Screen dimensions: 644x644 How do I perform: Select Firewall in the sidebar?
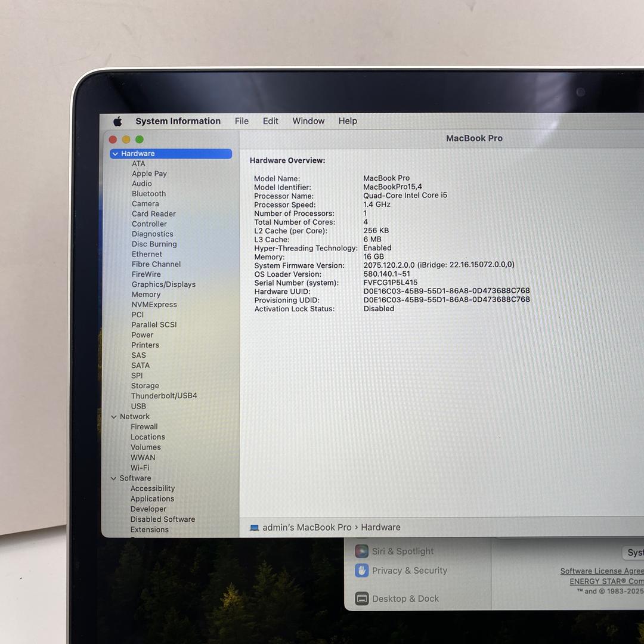[x=144, y=427]
